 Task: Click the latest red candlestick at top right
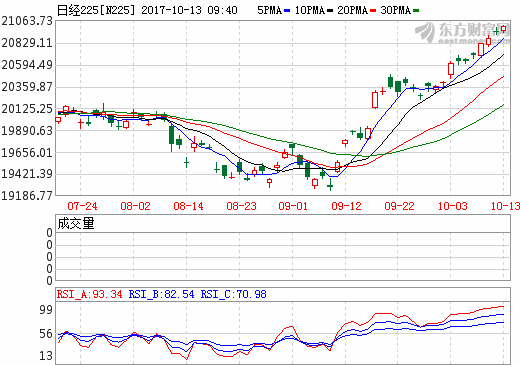(x=503, y=29)
